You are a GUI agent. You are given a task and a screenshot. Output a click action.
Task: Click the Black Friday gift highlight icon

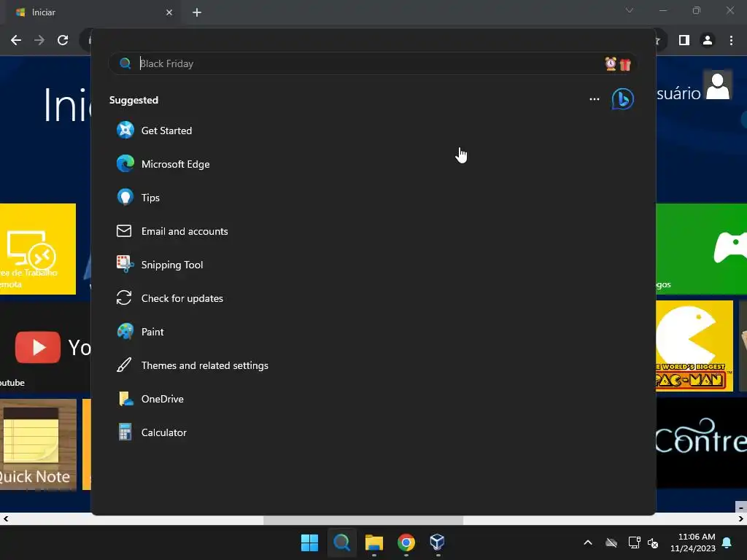[x=618, y=63]
